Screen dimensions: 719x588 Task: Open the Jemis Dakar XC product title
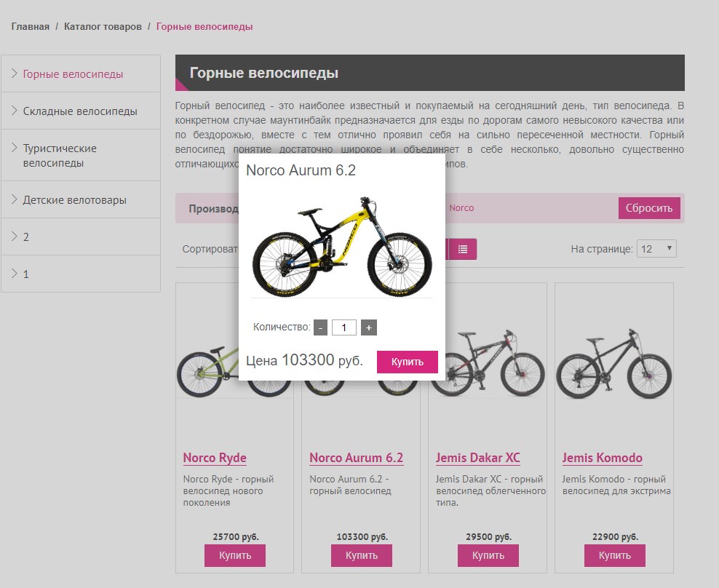[478, 458]
